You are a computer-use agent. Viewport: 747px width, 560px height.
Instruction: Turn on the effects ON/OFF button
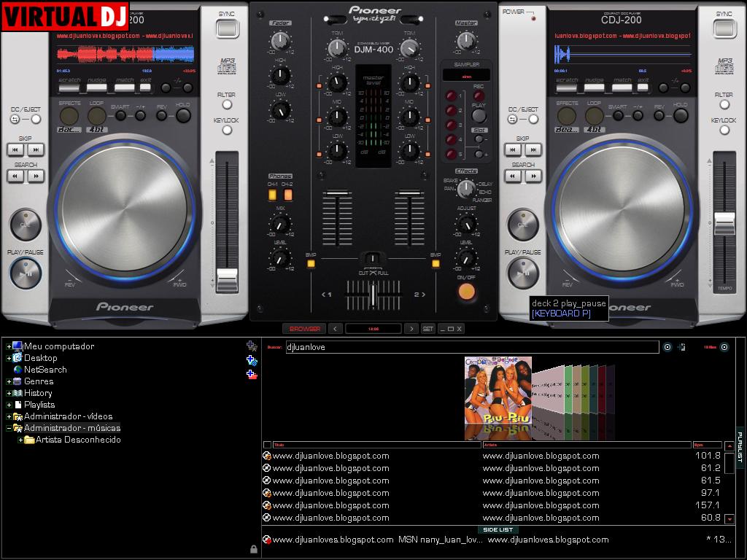click(466, 291)
